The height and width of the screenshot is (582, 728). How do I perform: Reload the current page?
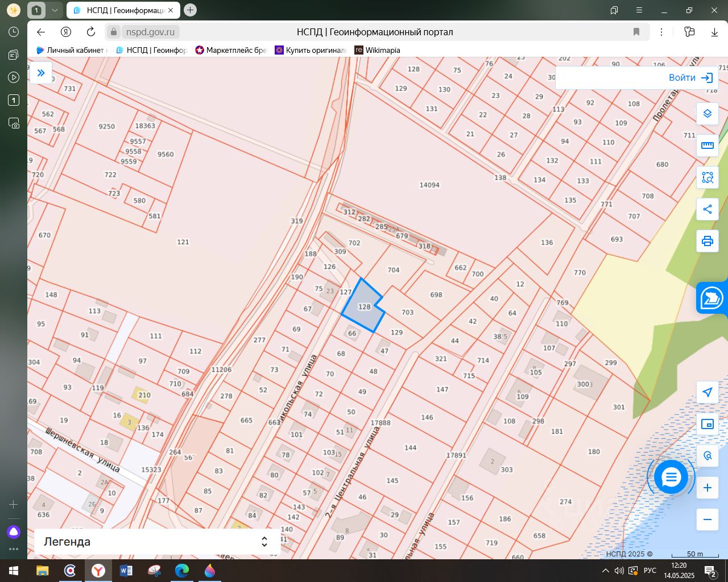(91, 32)
